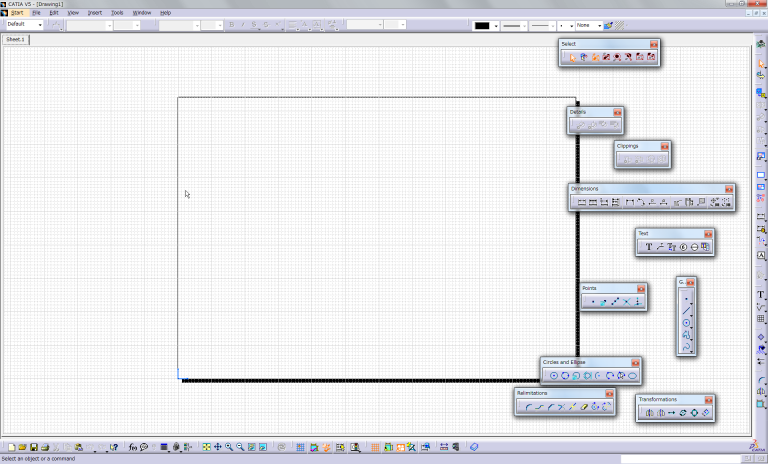Viewport: 768px width, 464px height.
Task: Open the Tools menu
Action: point(117,12)
